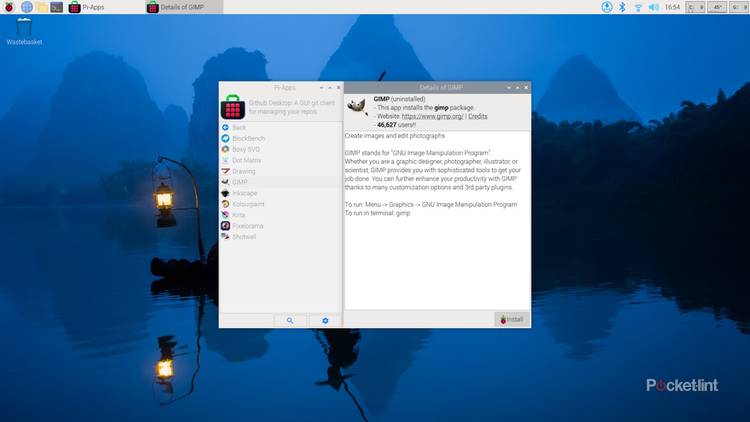Viewport: 750px width, 422px height.
Task: Click the Bluetooth tray icon
Action: pos(621,7)
